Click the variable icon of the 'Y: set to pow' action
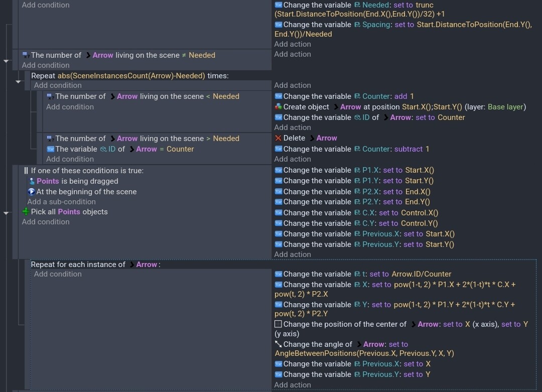This screenshot has width=542, height=392. tap(278, 305)
